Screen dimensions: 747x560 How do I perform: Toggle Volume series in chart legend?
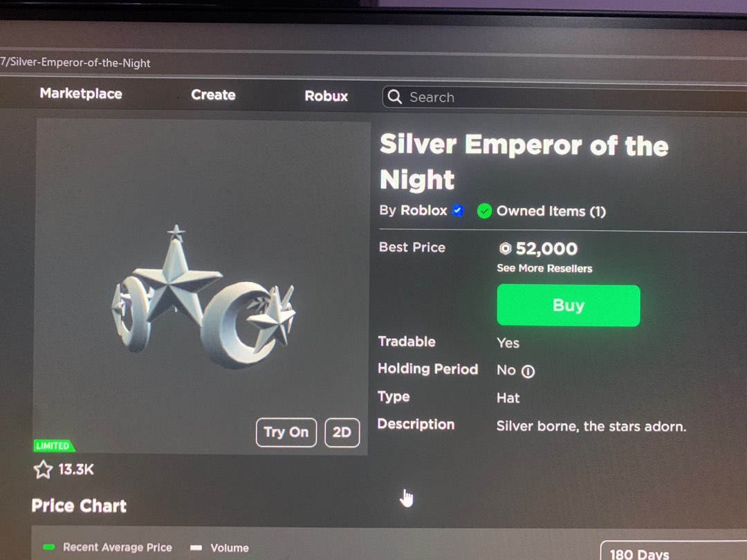(x=220, y=548)
